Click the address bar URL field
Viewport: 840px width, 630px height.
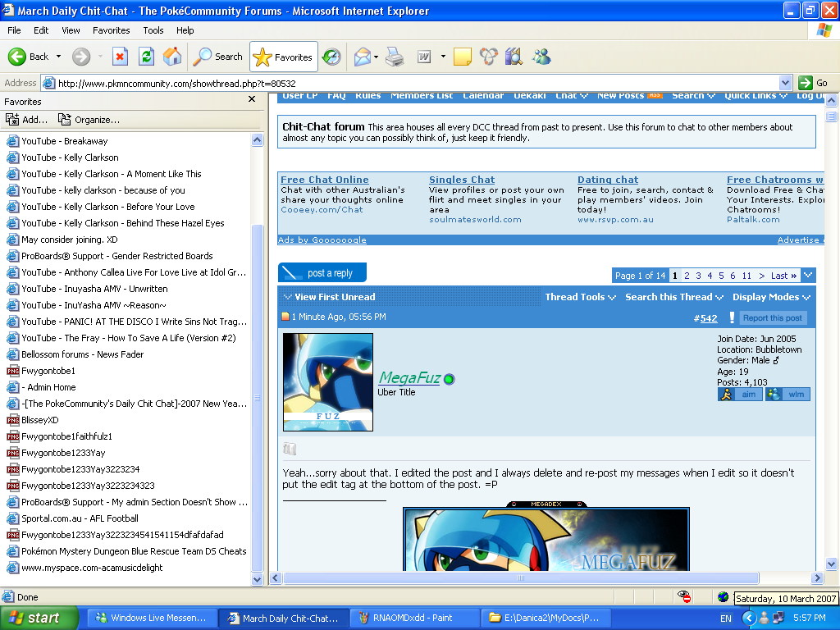pos(410,83)
